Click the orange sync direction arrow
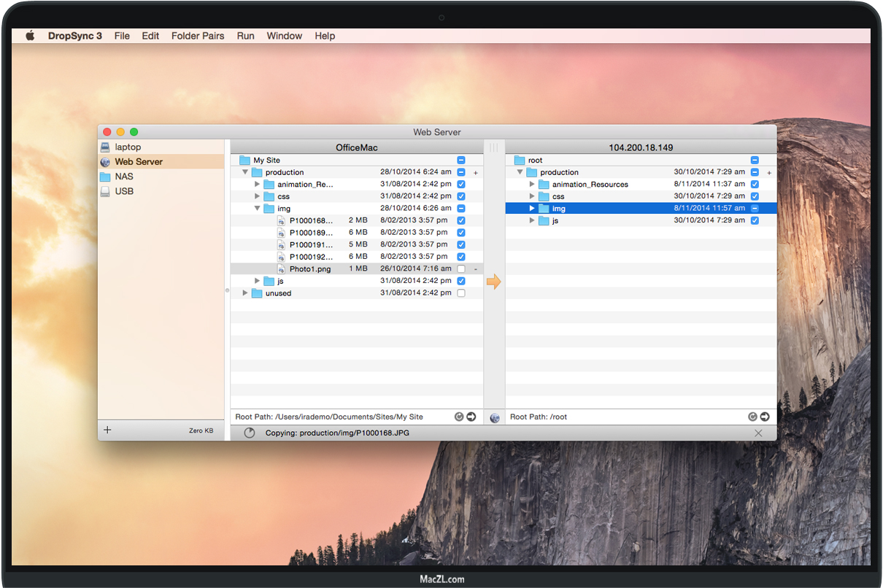 (x=494, y=282)
